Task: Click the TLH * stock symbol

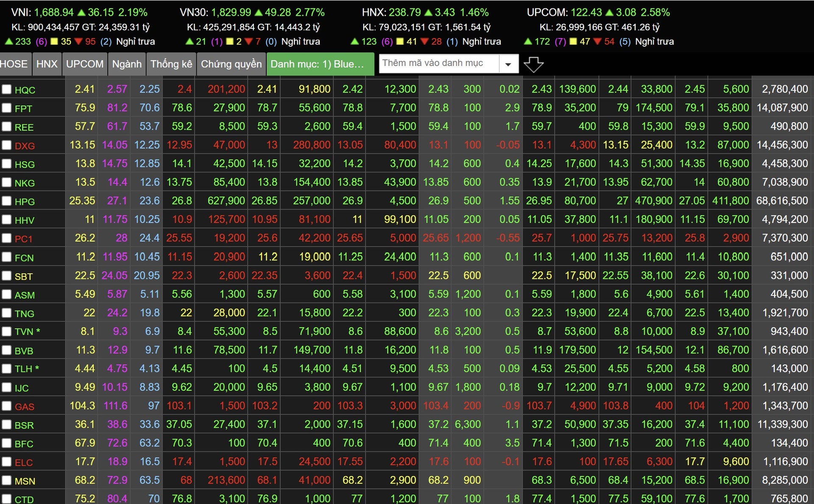Action: pyautogui.click(x=27, y=369)
